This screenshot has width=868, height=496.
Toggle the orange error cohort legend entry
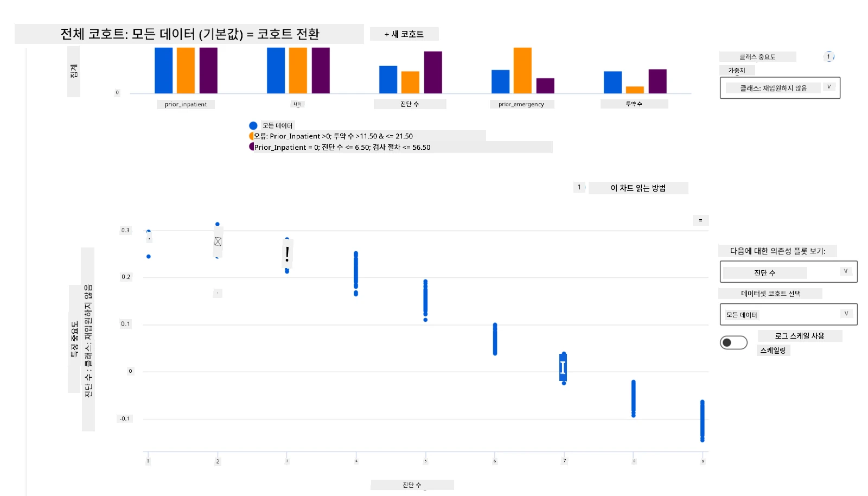(333, 136)
